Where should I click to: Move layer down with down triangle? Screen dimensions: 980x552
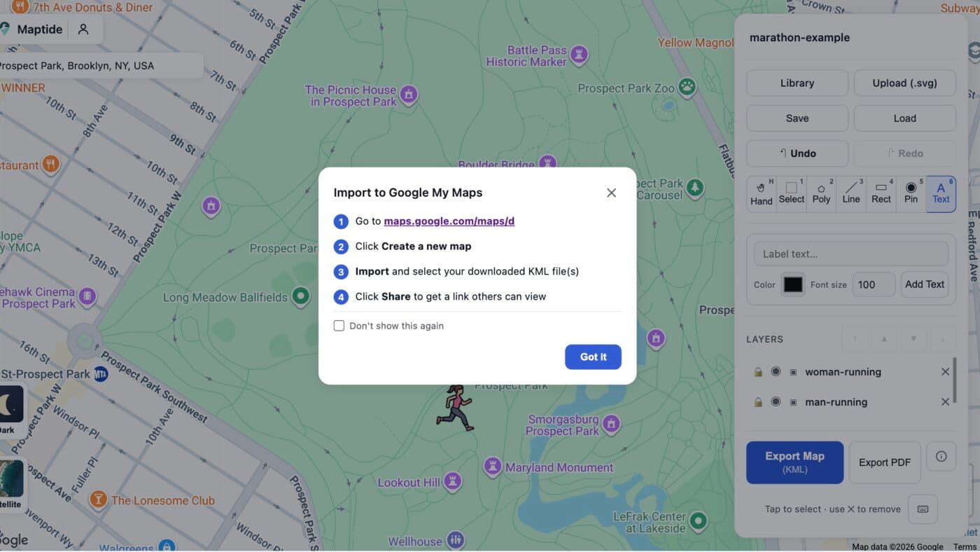point(913,339)
